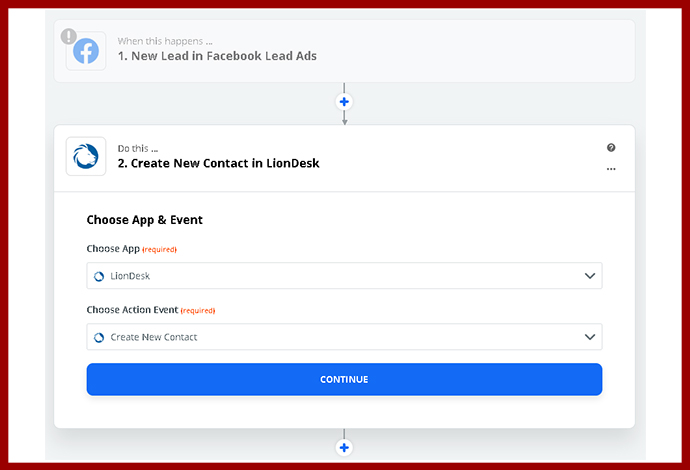
Task: Add a step between steps 1 and 2
Action: 344,102
